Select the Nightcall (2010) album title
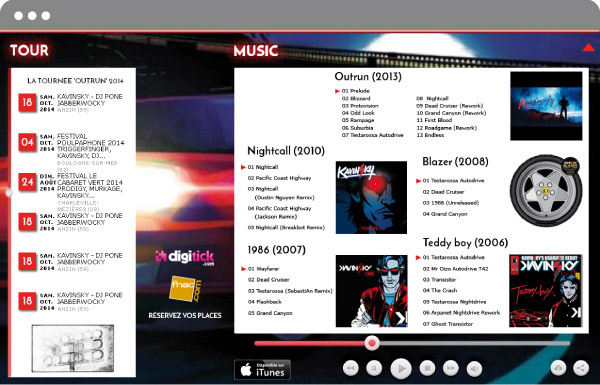The width and height of the screenshot is (600, 385). (286, 151)
